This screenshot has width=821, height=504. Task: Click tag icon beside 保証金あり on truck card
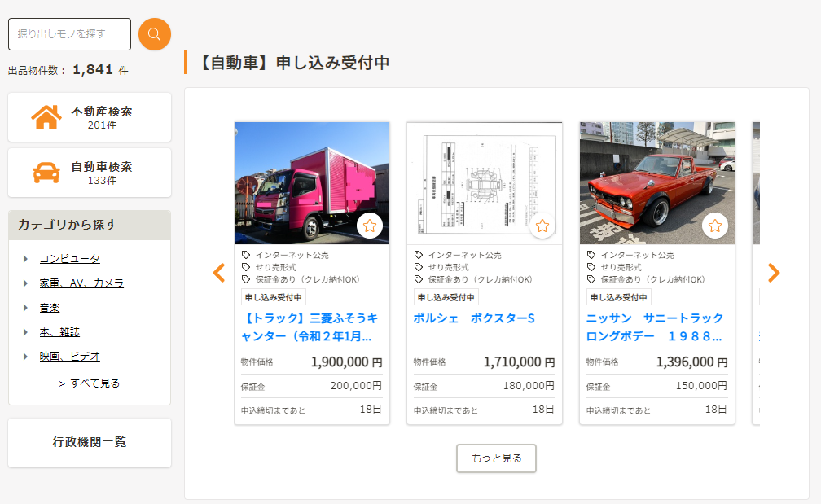[x=246, y=279]
